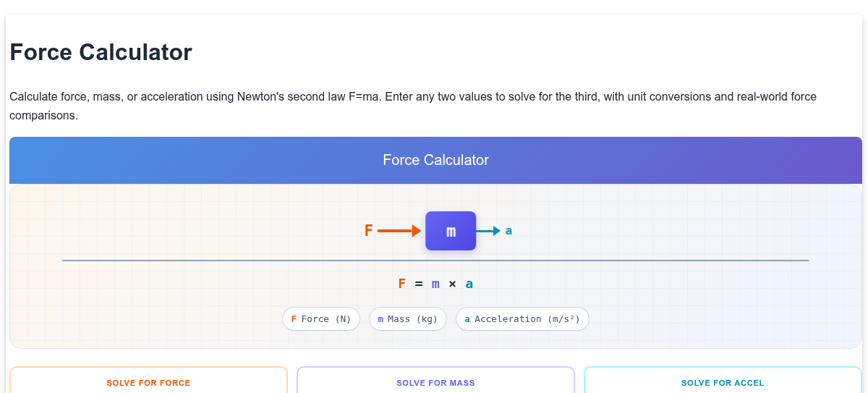Viewport: 868px width, 393px height.
Task: Click the orange force arrow
Action: pyautogui.click(x=399, y=231)
